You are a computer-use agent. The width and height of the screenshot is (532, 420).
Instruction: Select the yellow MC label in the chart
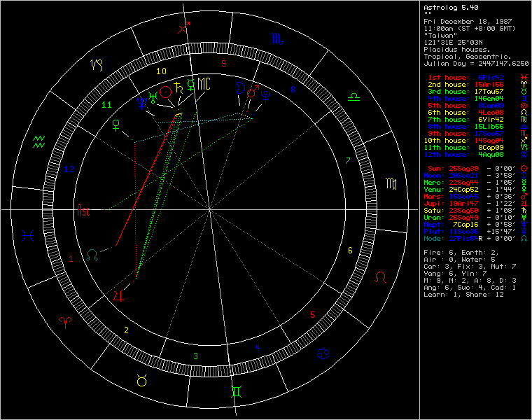coord(203,83)
